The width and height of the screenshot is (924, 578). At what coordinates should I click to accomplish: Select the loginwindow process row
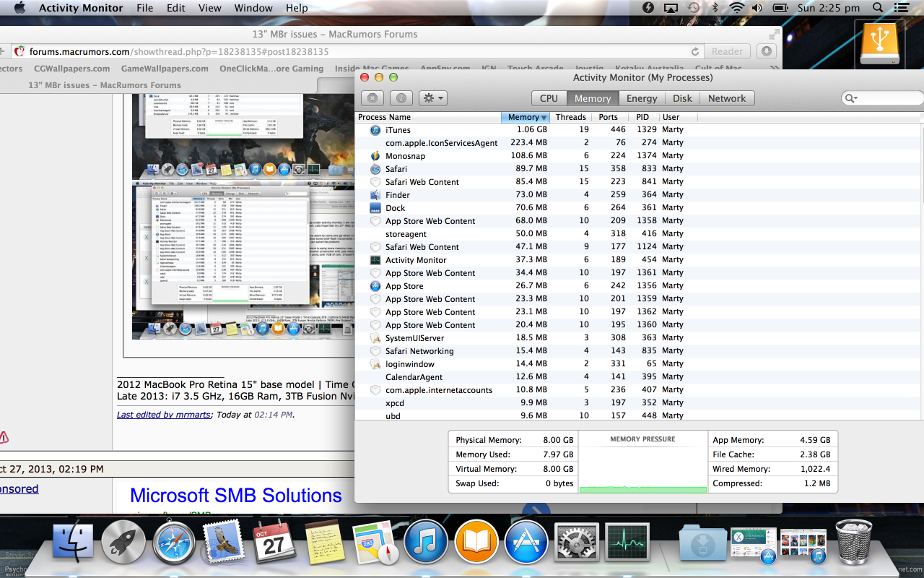[x=639, y=364]
